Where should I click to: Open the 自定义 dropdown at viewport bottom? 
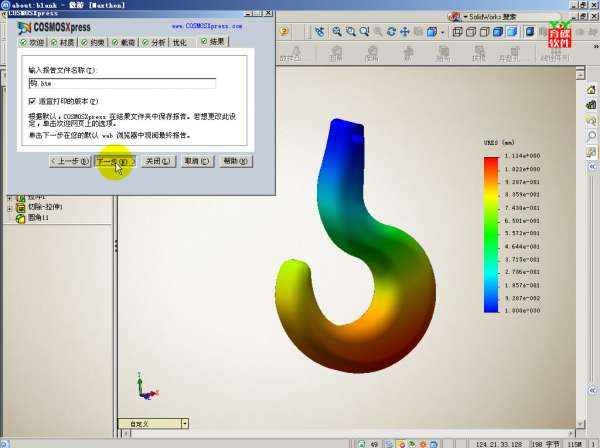pyautogui.click(x=184, y=424)
